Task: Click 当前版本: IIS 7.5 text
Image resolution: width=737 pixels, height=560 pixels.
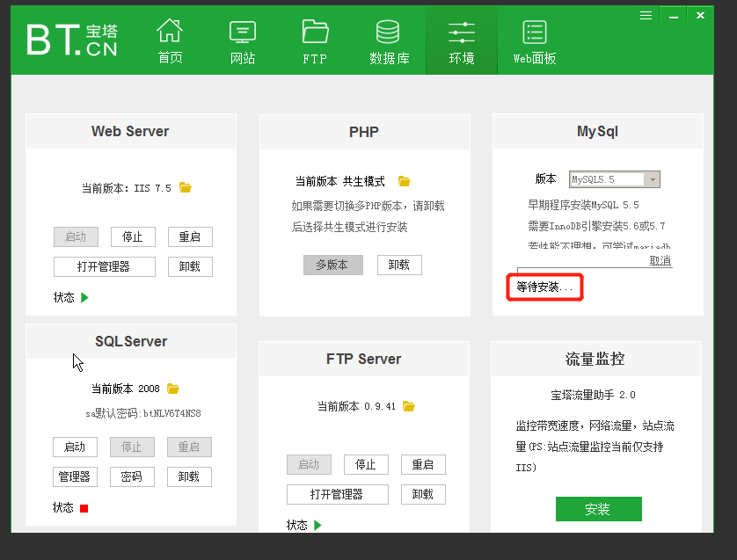Action: pos(127,188)
